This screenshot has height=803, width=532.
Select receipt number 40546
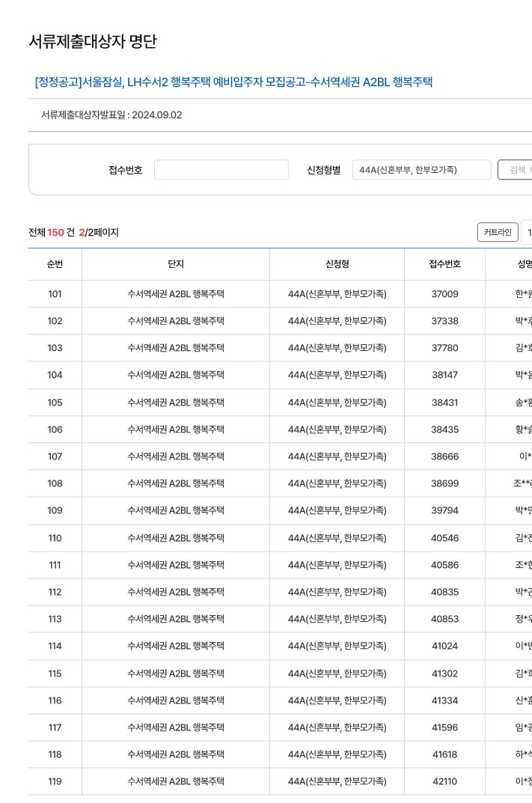coord(444,538)
